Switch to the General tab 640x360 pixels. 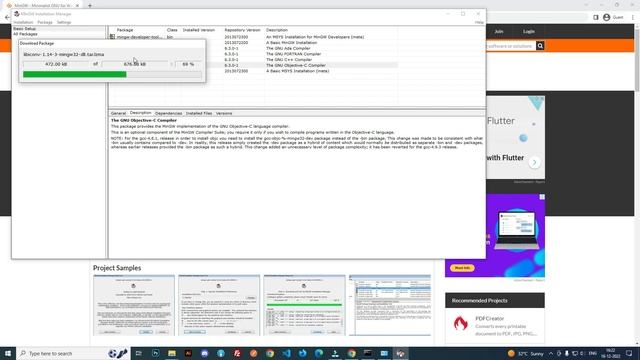118,113
